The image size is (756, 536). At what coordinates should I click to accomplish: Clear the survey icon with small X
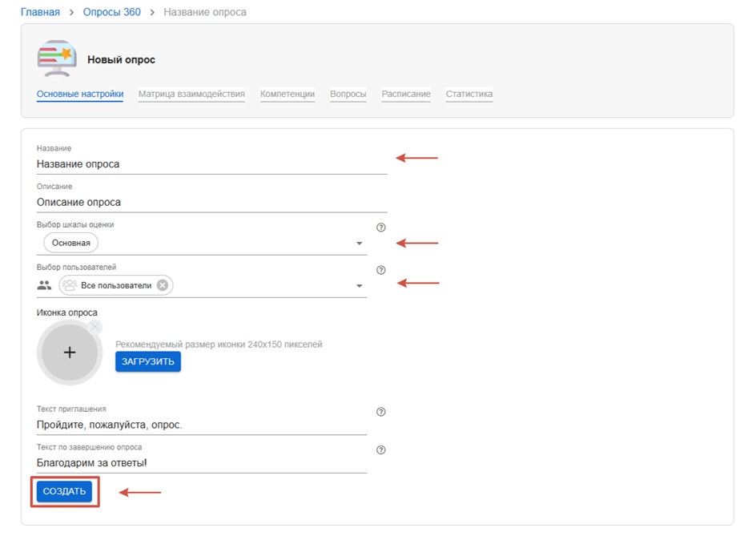(95, 327)
